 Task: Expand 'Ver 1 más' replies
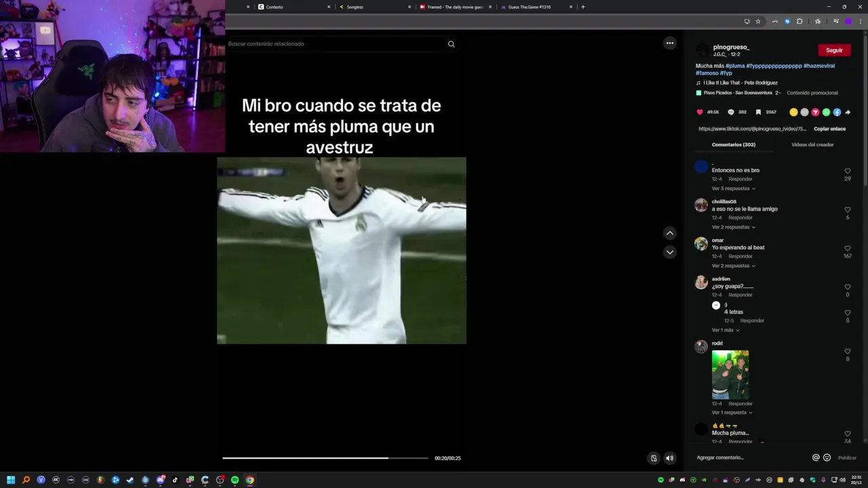(x=726, y=330)
